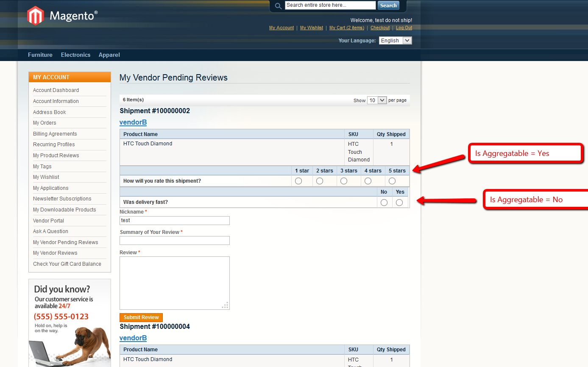Select 4 stars for shipment rating
This screenshot has width=588, height=367.
[x=368, y=181]
